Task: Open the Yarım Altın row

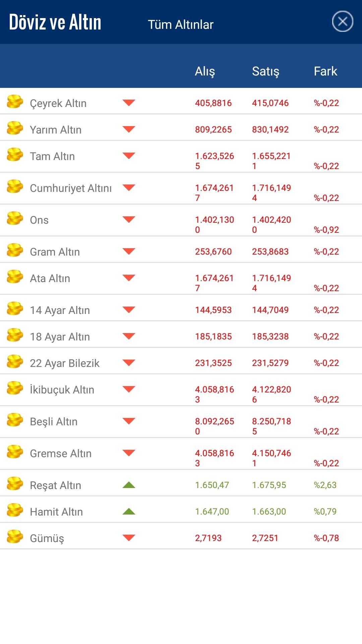Action: pos(181,128)
